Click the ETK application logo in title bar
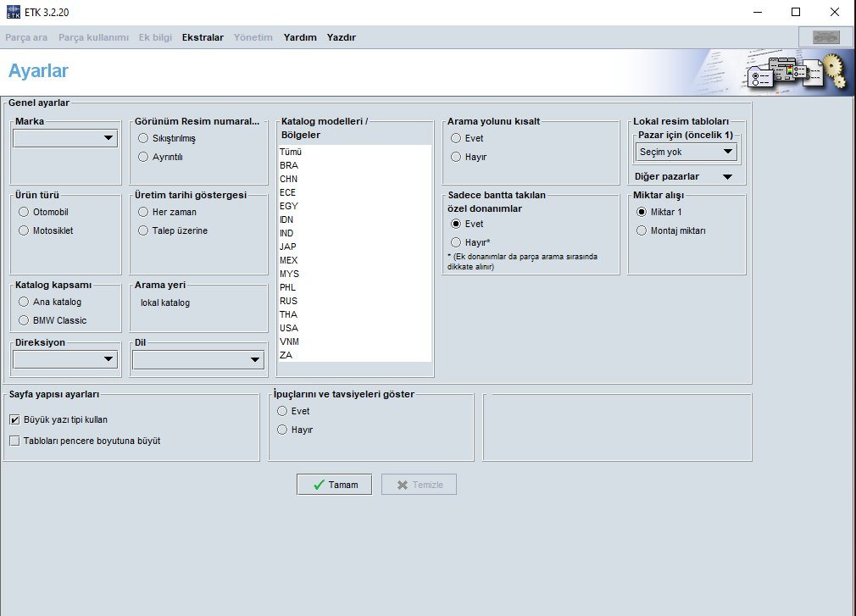The height and width of the screenshot is (616, 856). [x=13, y=12]
